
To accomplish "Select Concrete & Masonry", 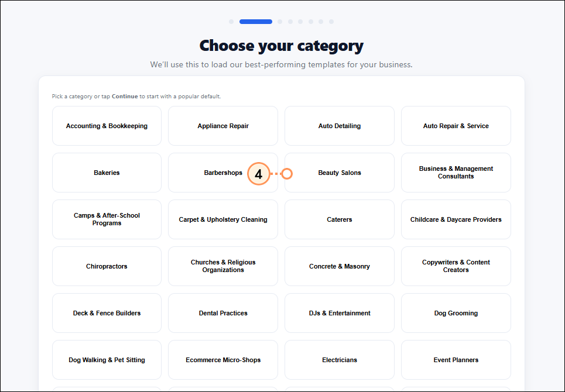I will coord(340,266).
